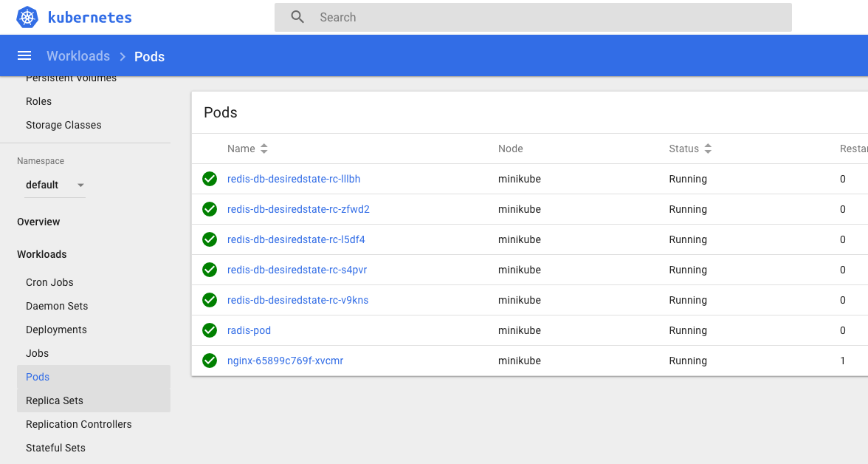Click the search magnifier icon
Image resolution: width=868 pixels, height=464 pixels.
coord(297,17)
